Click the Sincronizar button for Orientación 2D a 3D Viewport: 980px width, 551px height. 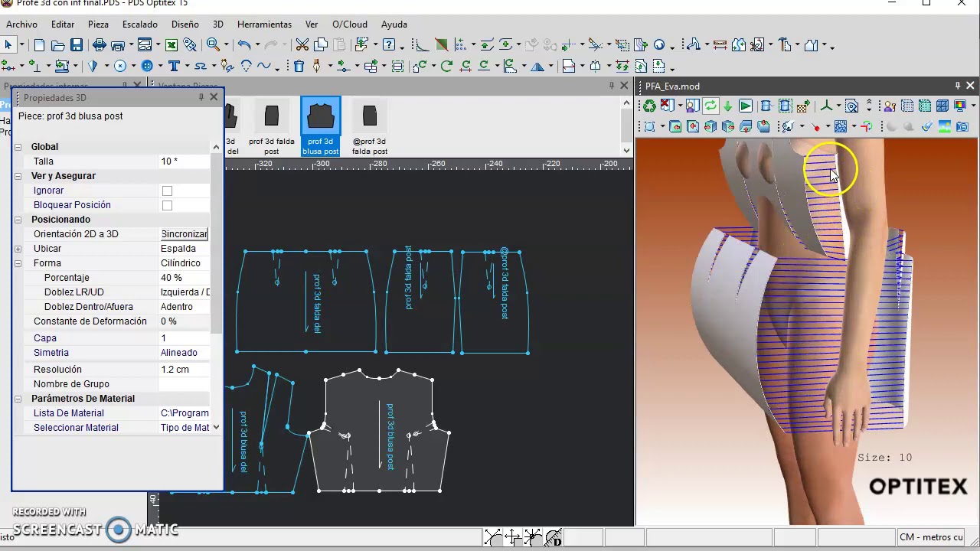point(184,234)
